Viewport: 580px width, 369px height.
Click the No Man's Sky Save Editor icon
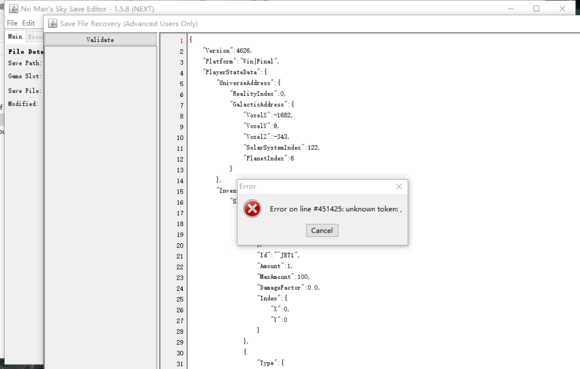(x=13, y=9)
